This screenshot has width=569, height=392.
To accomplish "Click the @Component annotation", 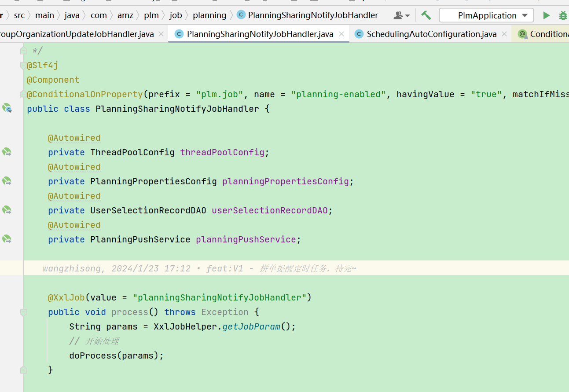I will pos(53,80).
